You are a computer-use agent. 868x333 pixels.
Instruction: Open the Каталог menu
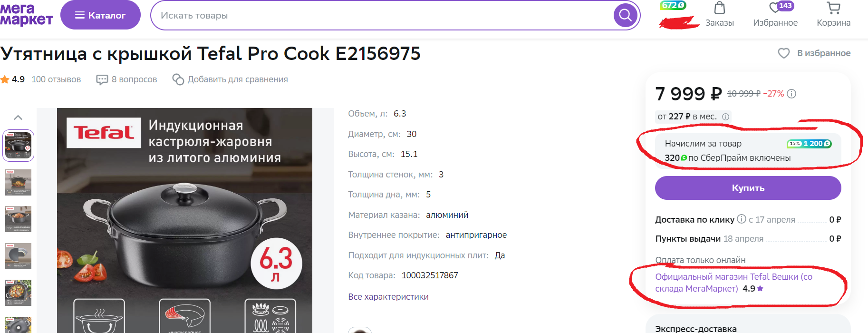click(100, 15)
